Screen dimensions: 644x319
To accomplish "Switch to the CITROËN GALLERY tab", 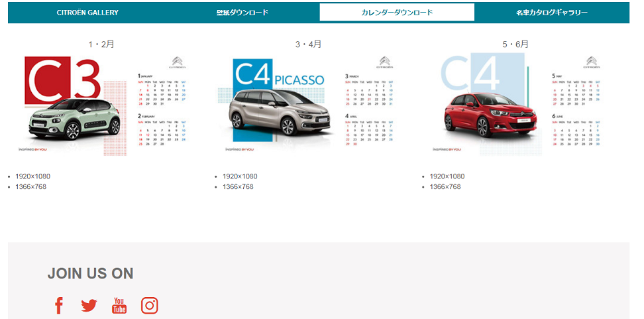I will 87,13.
